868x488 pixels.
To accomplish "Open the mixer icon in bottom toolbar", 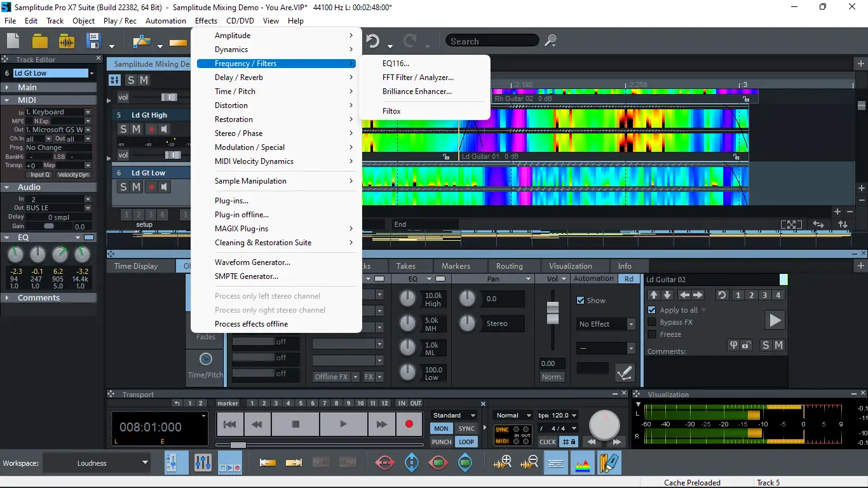I will (x=203, y=463).
